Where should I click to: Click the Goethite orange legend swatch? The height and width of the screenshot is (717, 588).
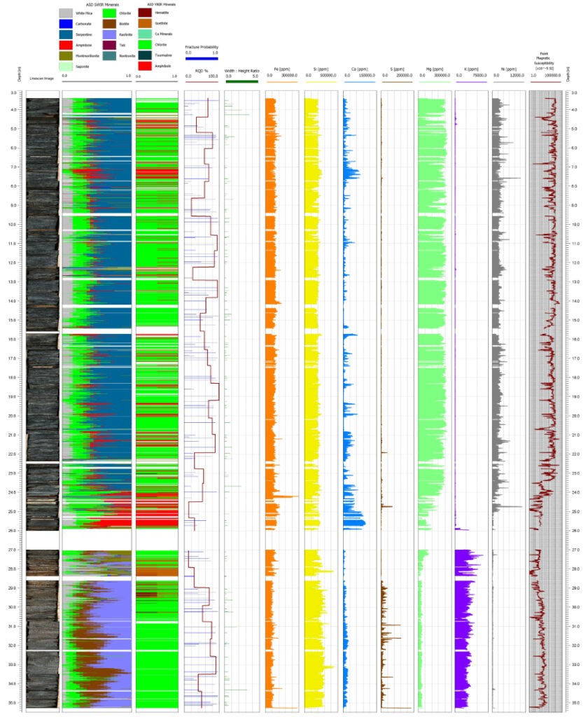pyautogui.click(x=145, y=23)
